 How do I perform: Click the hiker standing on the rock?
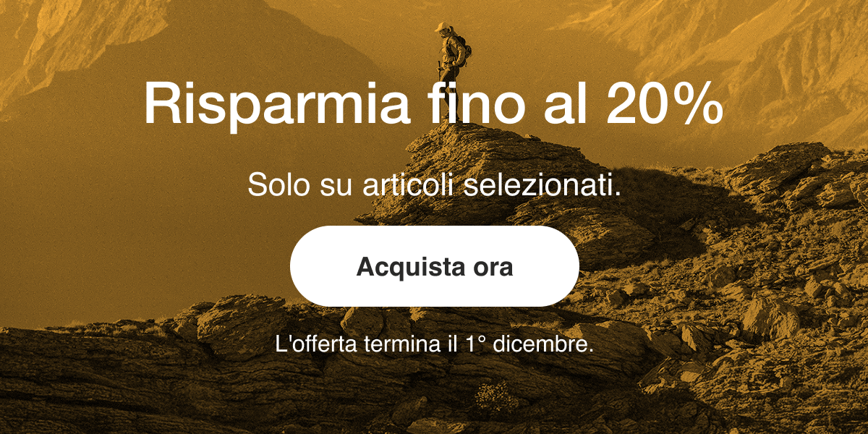[451, 52]
